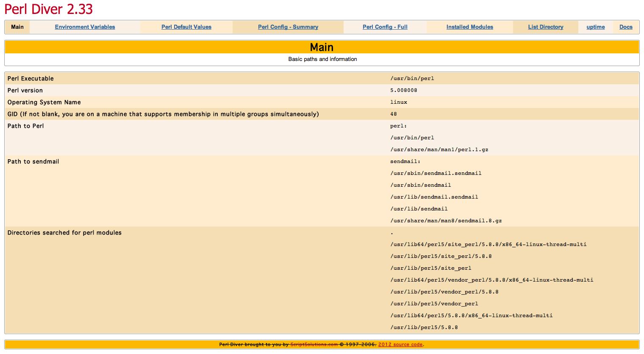Select the /usr/share/man/man1/perl.1.gz path
The width and height of the screenshot is (644, 354).
(439, 150)
